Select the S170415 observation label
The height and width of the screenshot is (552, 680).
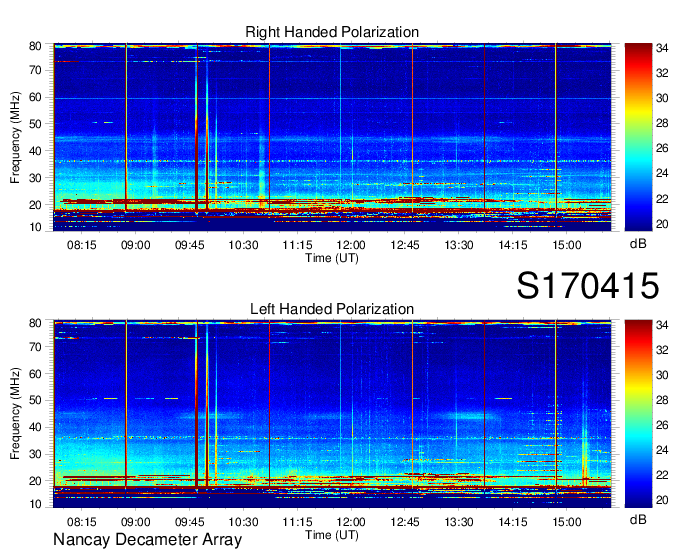click(x=588, y=286)
